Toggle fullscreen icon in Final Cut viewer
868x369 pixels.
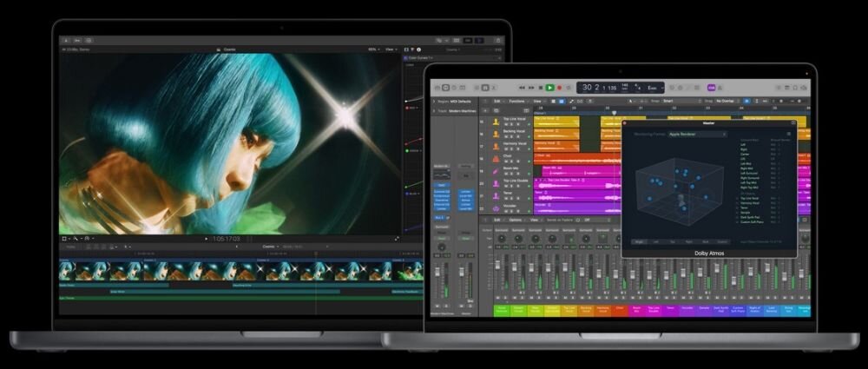click(x=397, y=238)
